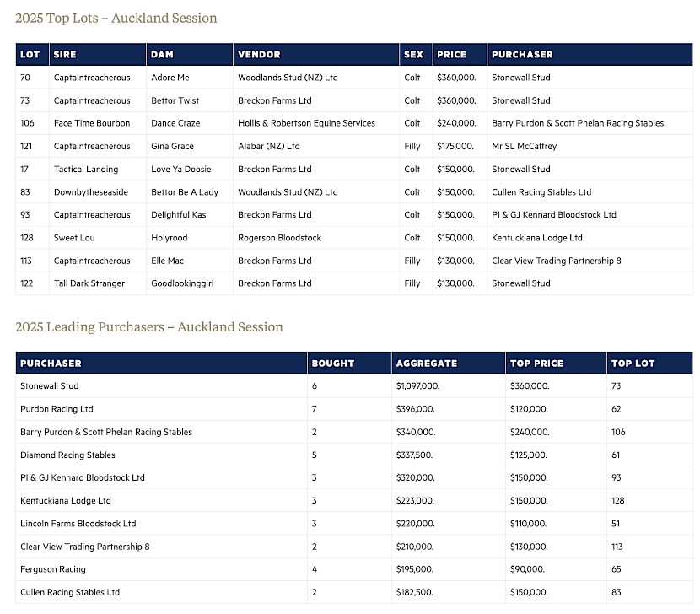
Task: Select top lot number '51'
Action: [x=616, y=524]
